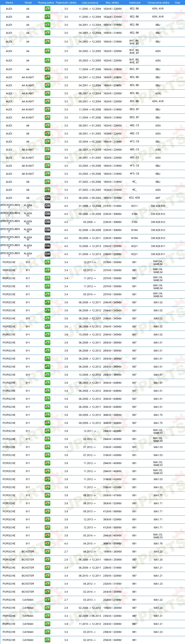Click the PB icon in the Boxster 02.2014 row
185x644 pixels.
(x=48, y=592)
